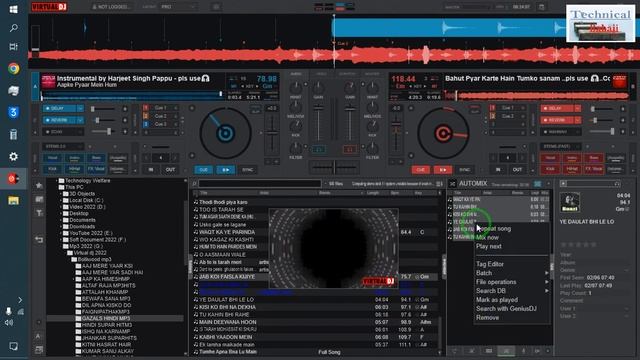Open Windows search from taskbar
Screen dimensions: 640x360
point(13,28)
